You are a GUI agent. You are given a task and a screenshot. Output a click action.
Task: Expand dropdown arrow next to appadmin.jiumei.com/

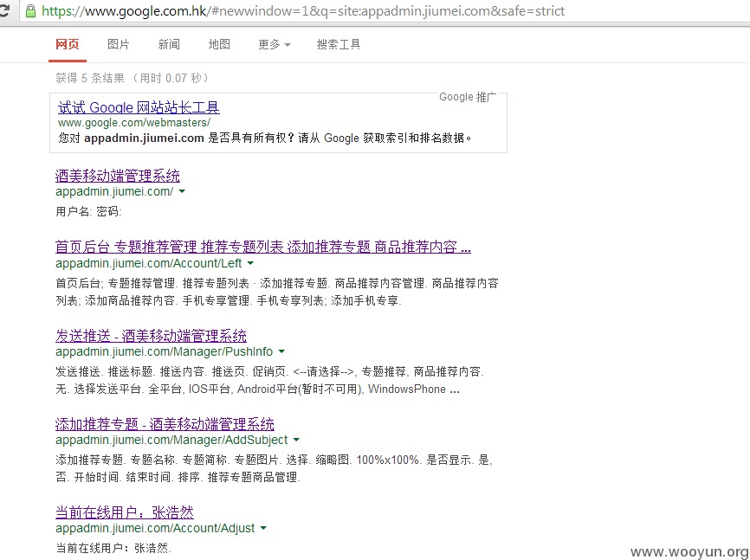coord(182,192)
